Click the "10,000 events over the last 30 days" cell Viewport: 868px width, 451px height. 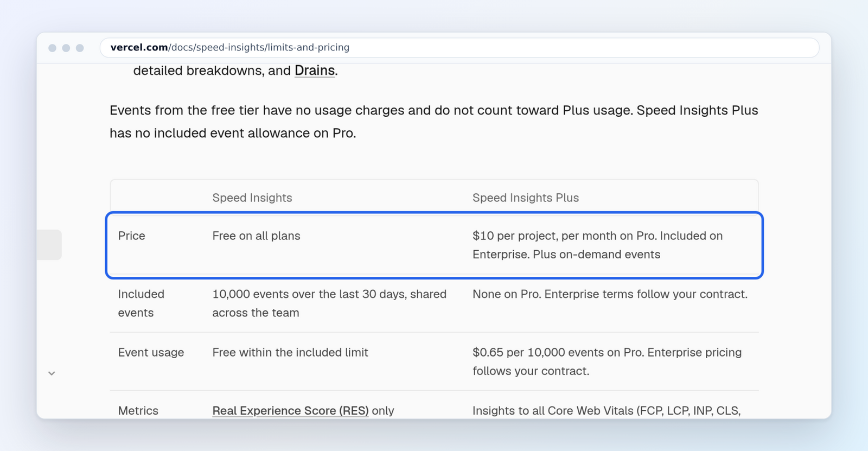point(329,303)
